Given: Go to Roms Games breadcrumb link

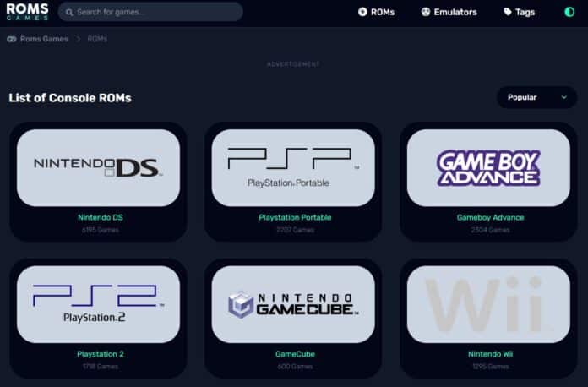Looking at the screenshot, I should tap(44, 39).
